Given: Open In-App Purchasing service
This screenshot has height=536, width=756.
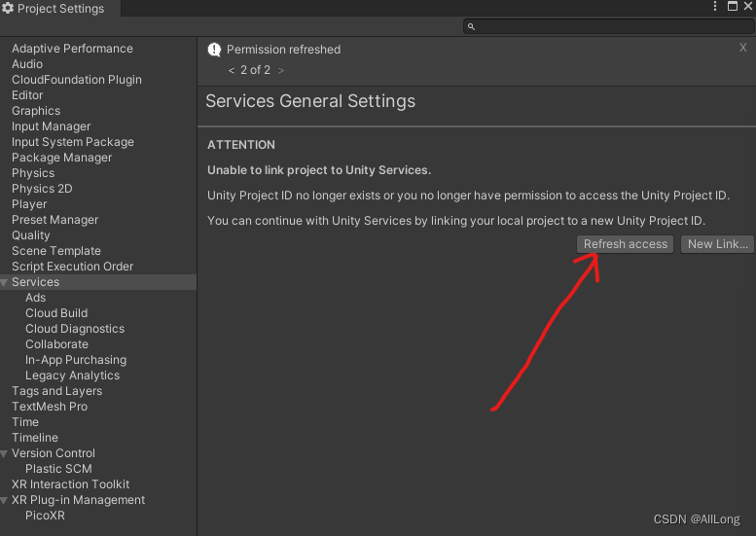Looking at the screenshot, I should click(76, 360).
